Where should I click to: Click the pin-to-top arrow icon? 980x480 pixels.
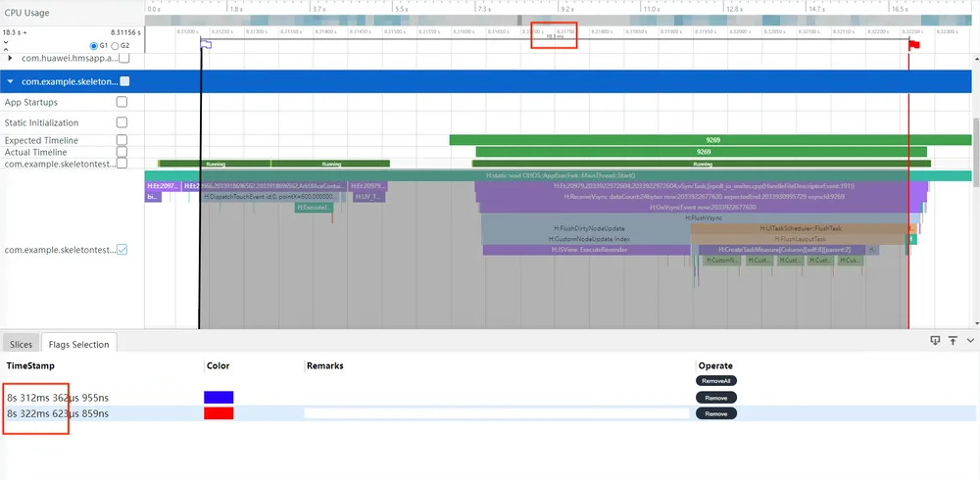tap(953, 340)
